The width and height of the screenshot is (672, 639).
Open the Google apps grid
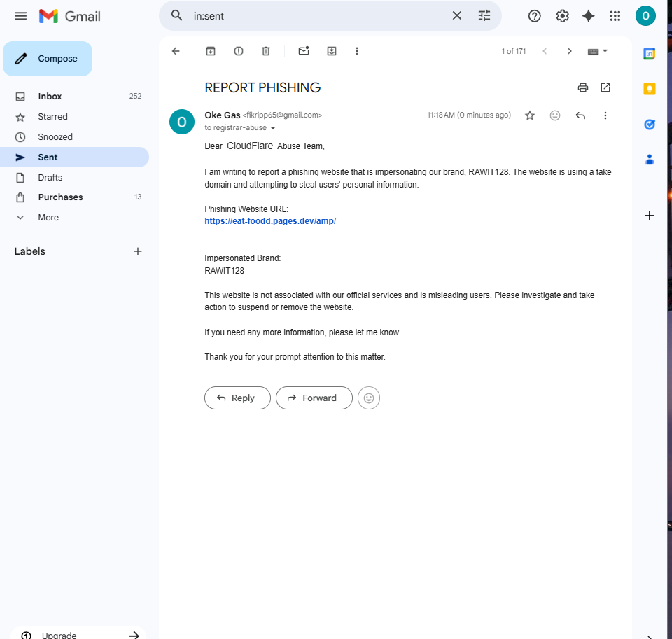[615, 16]
